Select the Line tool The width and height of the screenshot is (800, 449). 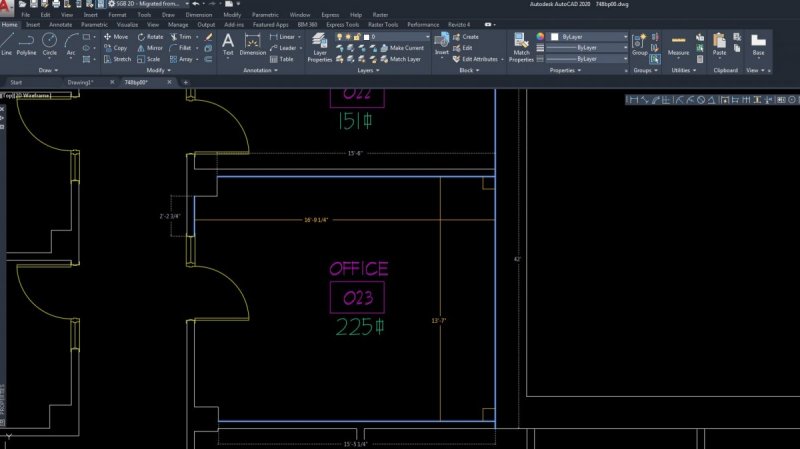(x=7, y=44)
